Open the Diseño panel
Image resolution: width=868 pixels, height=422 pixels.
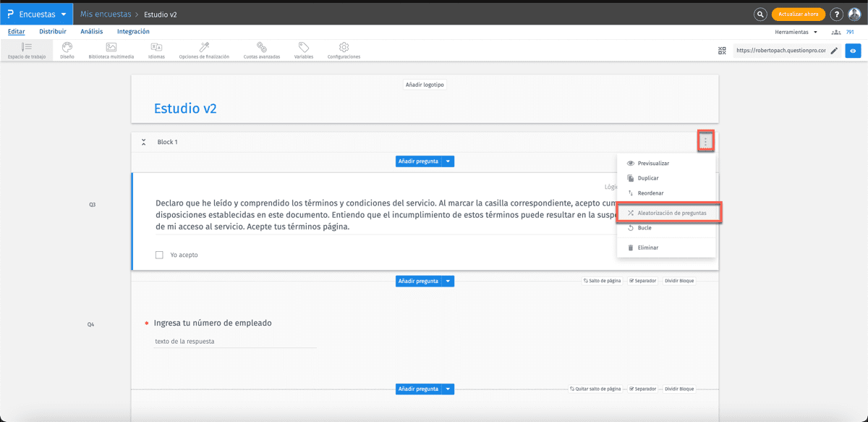coord(66,49)
